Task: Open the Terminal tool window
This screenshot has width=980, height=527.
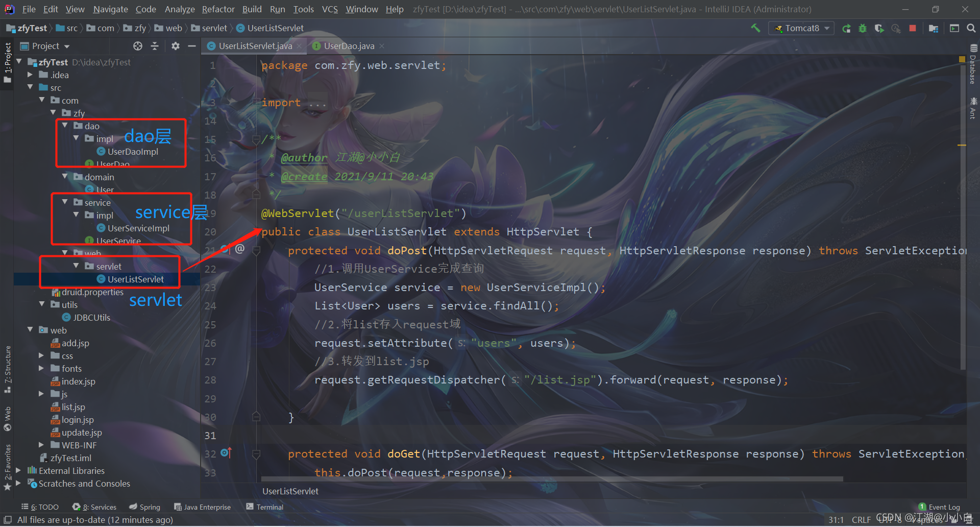Action: pos(264,507)
